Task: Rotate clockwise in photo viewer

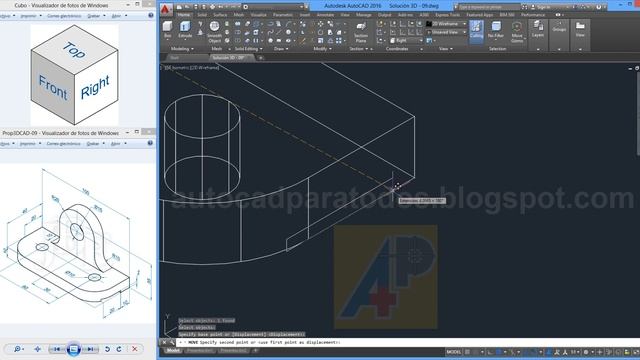Action: [x=119, y=349]
